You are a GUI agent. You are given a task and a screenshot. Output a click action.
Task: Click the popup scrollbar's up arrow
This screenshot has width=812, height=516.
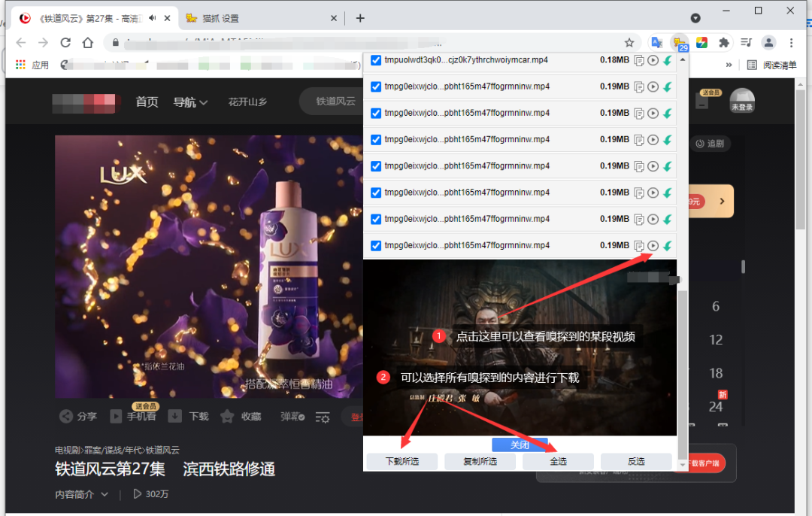pyautogui.click(x=683, y=59)
